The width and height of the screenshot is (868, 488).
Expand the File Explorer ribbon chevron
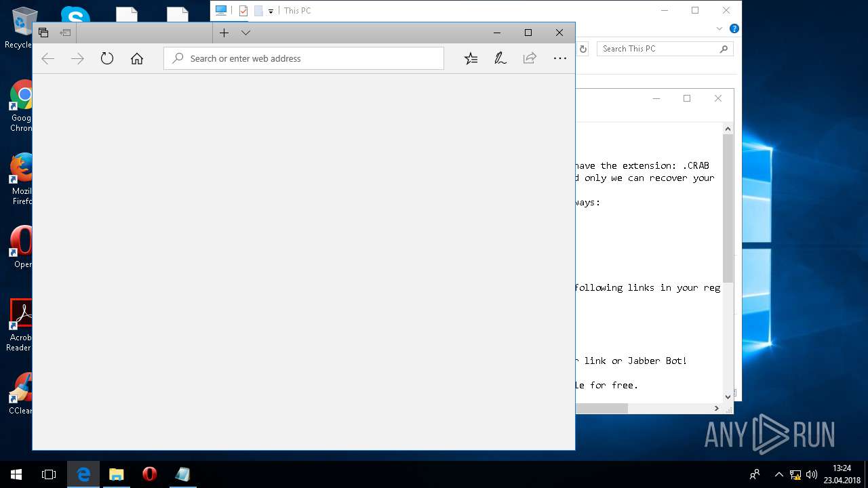pyautogui.click(x=719, y=29)
